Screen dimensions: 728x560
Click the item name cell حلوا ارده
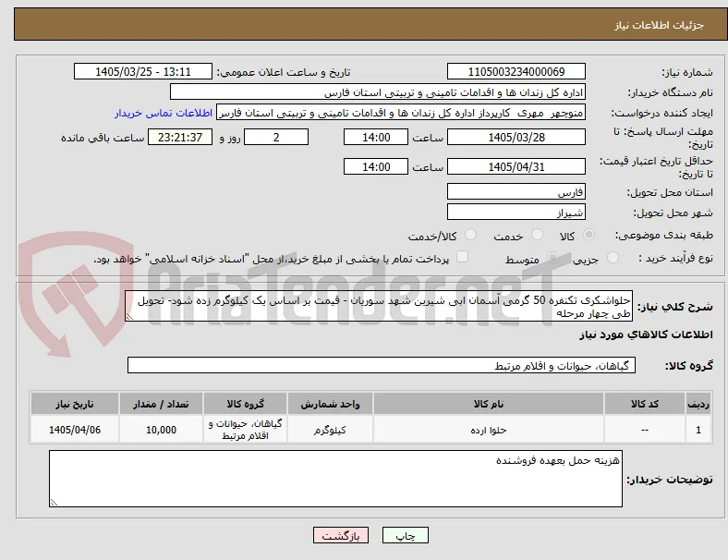point(489,430)
